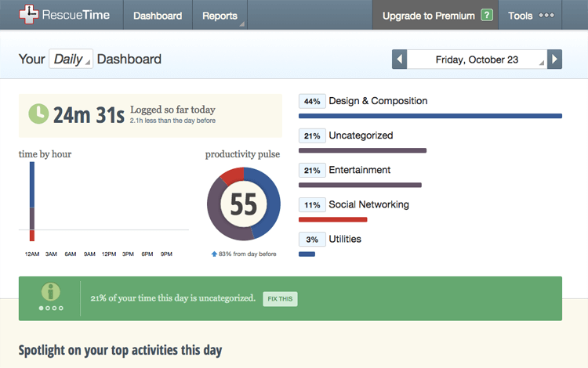
Task: Click Tools three-dots icon
Action: click(x=546, y=16)
